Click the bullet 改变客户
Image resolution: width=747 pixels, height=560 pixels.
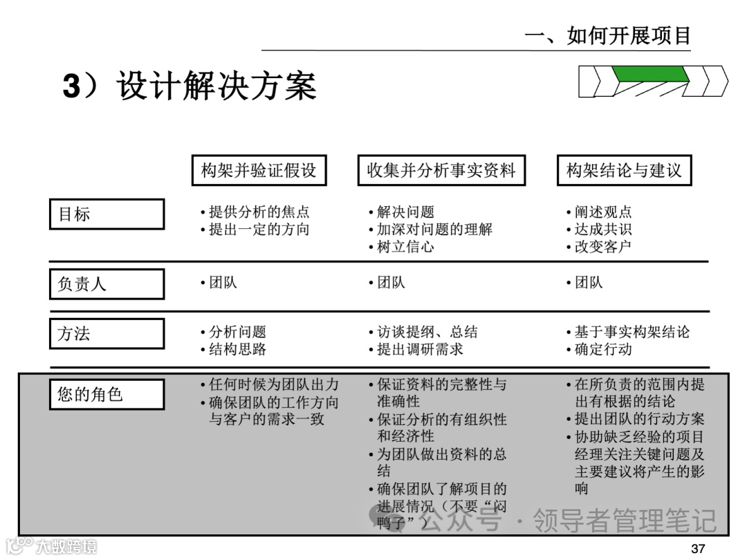point(599,247)
